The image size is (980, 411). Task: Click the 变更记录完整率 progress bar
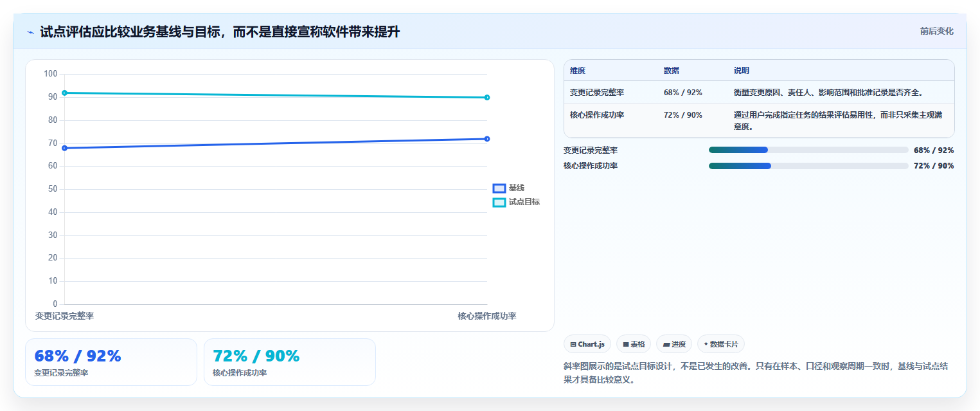pyautogui.click(x=808, y=150)
